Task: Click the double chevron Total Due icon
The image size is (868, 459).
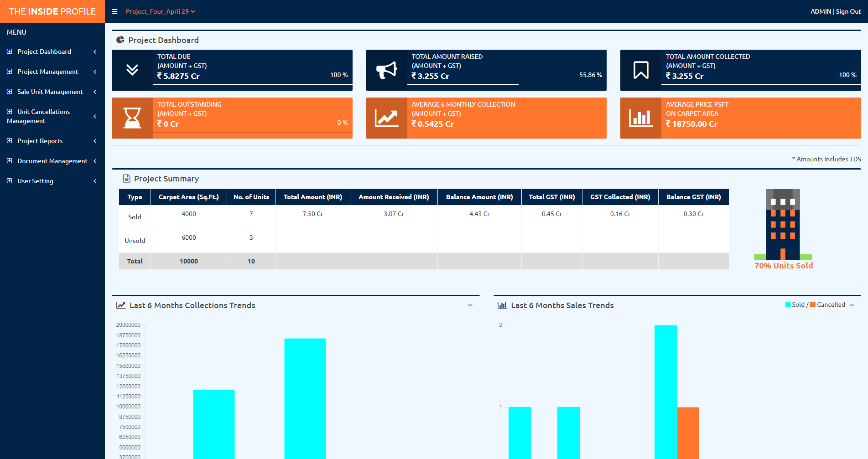Action: [x=132, y=70]
